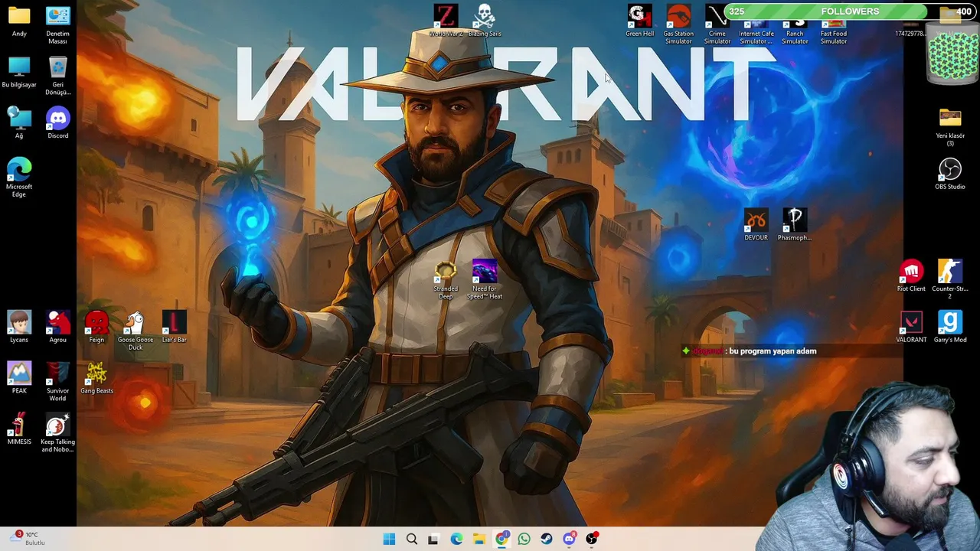980x551 pixels.
Task: Open the Geri Dönüşüm recycle bin
Action: 57,76
